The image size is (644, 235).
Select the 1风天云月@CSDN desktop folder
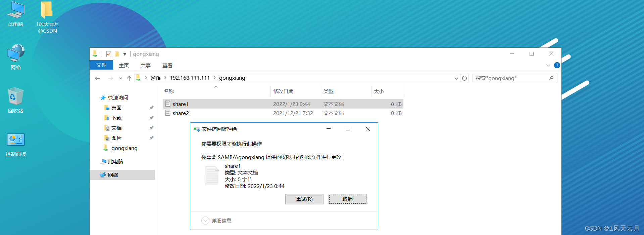[x=47, y=17]
